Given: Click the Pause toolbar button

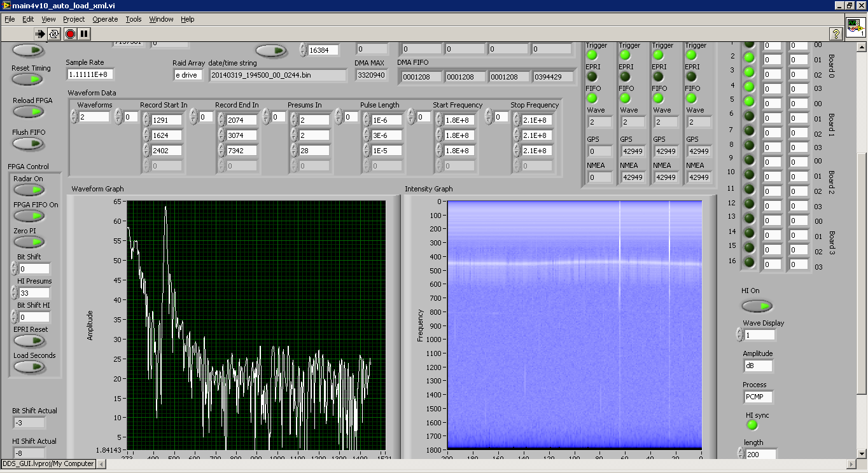Looking at the screenshot, I should point(84,34).
